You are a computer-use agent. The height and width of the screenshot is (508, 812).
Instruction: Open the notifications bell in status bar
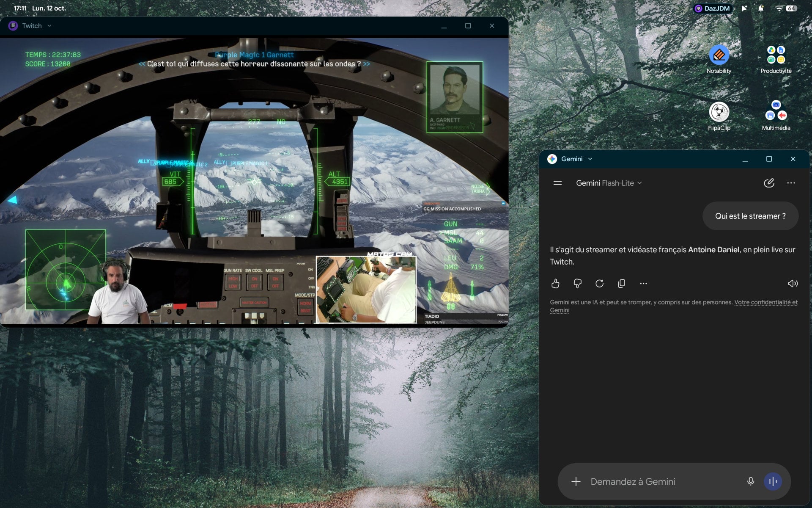[x=761, y=8]
